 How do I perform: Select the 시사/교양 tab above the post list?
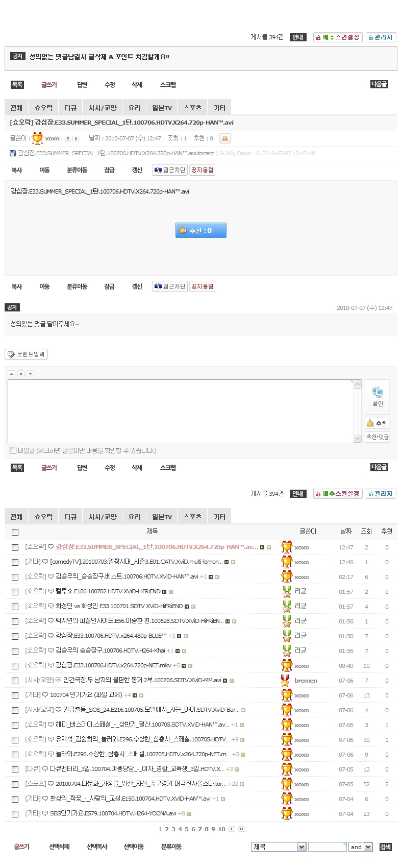click(x=103, y=517)
